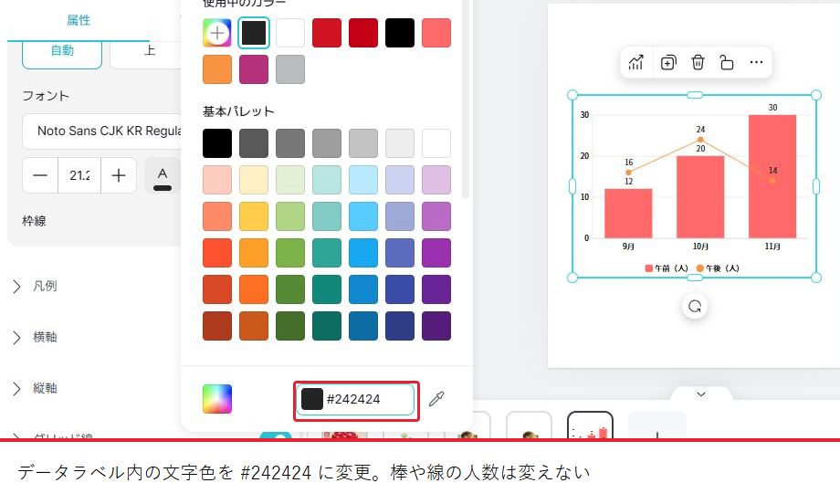Image resolution: width=840 pixels, height=504 pixels.
Task: Switch to the 属性 tab
Action: point(79,20)
